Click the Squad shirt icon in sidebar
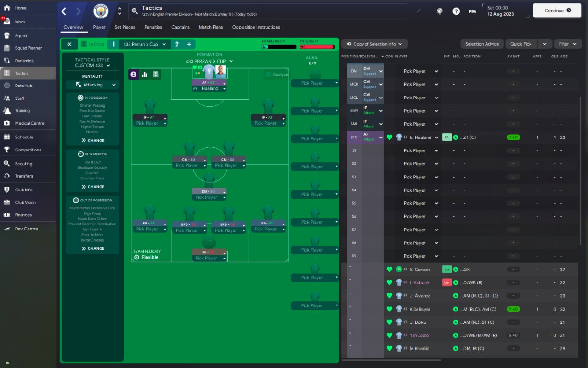Screen dimensions: 588x368 point(7,35)
